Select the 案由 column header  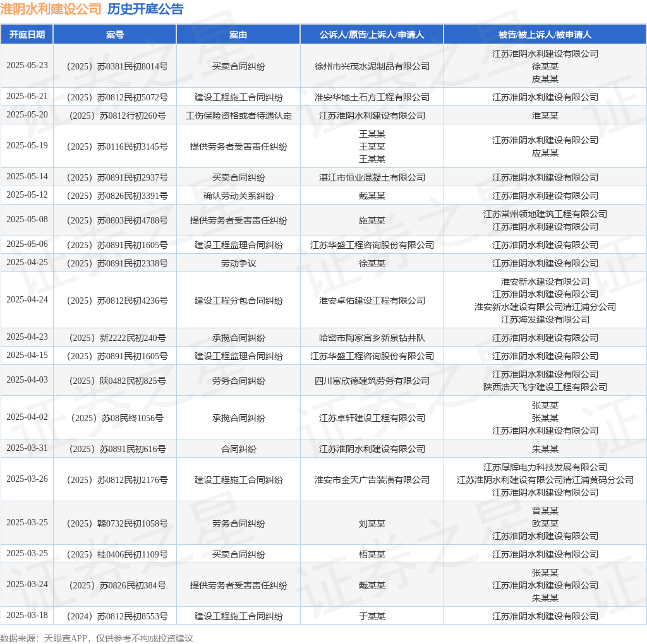(x=238, y=35)
